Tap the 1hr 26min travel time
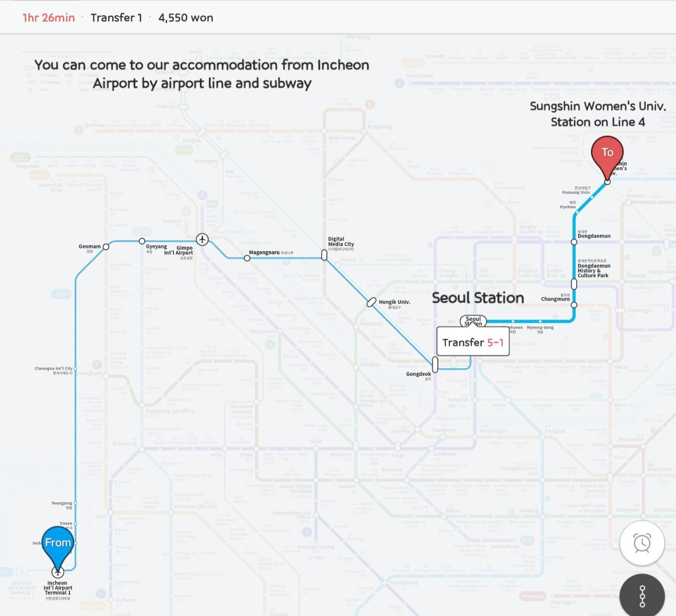 (x=48, y=18)
